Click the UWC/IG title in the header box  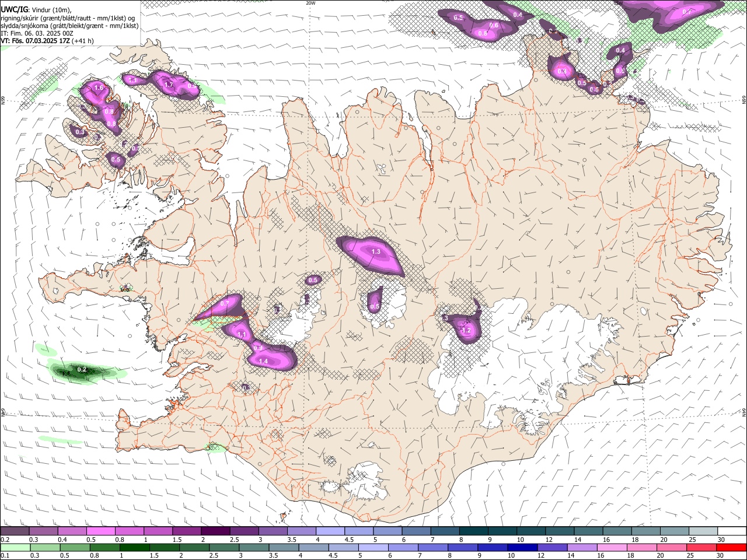pos(15,9)
